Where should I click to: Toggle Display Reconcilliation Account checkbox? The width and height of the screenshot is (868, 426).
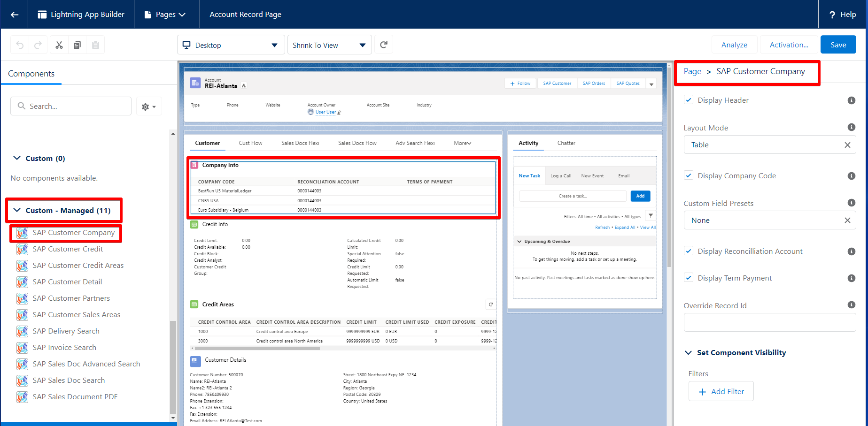[x=689, y=251]
